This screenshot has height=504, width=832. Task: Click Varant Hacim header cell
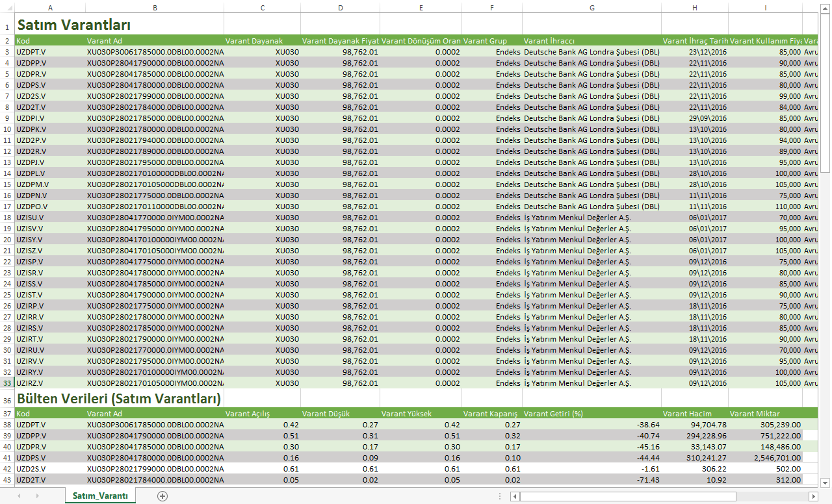point(695,414)
